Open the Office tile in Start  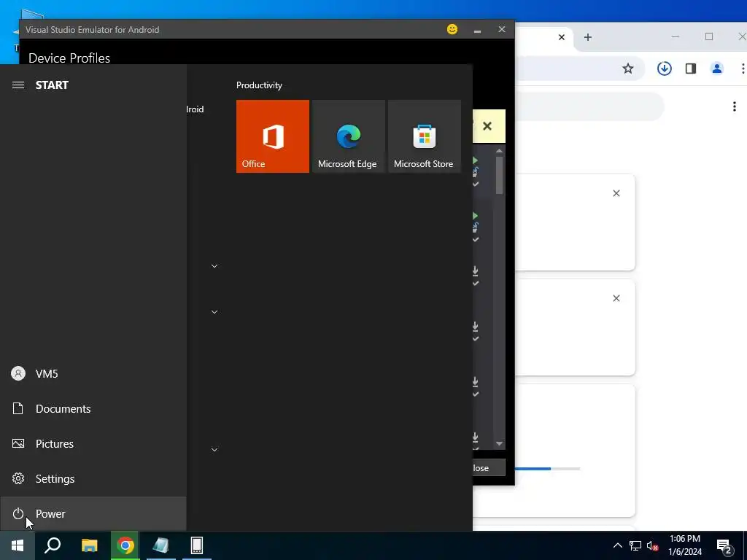pos(273,136)
